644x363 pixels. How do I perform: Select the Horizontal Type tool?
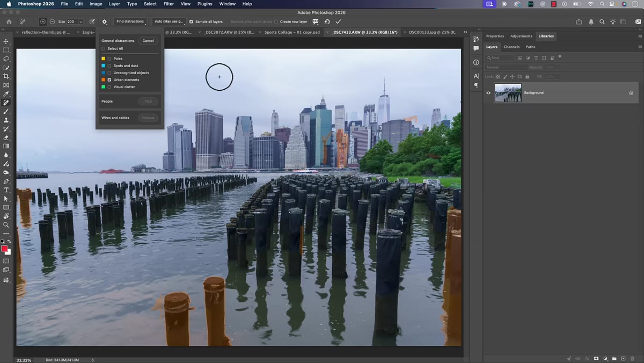(6, 190)
